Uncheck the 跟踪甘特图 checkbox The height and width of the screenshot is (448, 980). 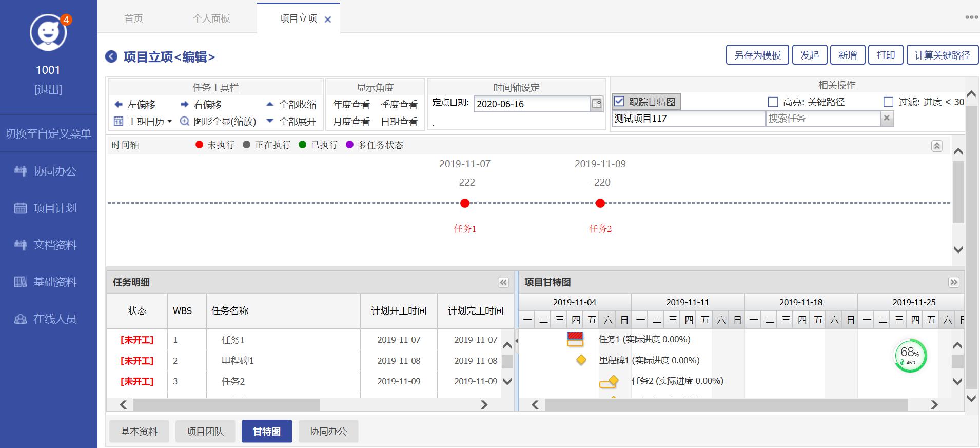619,102
